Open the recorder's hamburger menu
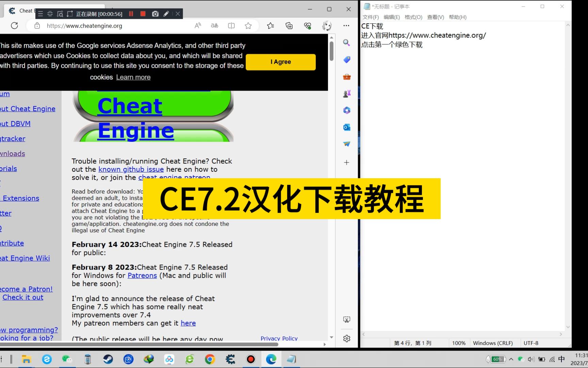Screen dimensions: 588x368 (40, 14)
